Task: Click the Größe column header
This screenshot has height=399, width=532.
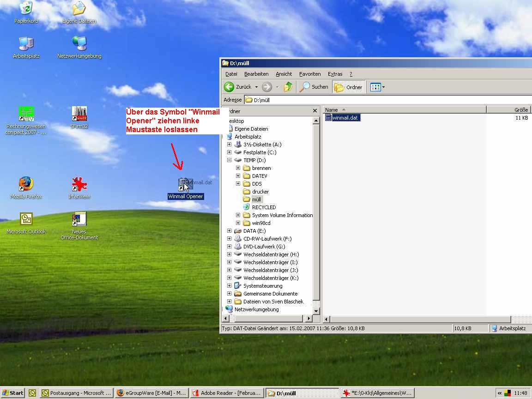Action: tap(508, 110)
